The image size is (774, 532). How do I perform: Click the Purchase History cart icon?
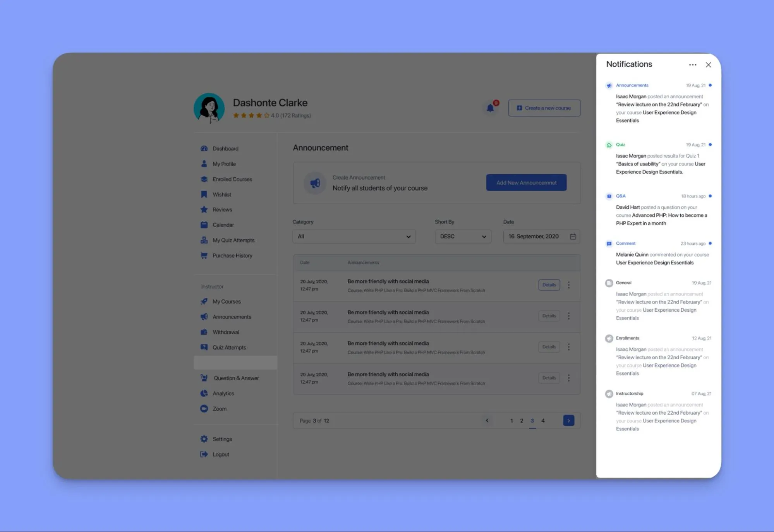point(204,256)
